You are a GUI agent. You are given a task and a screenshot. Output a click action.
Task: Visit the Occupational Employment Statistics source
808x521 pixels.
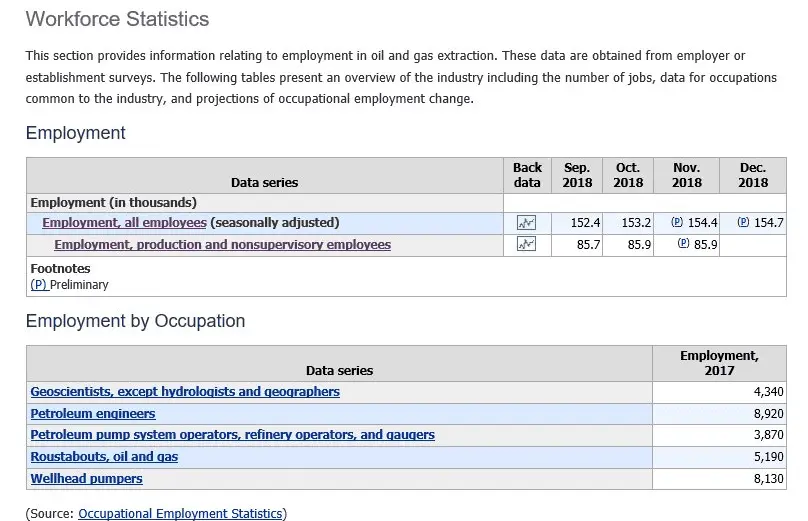click(180, 514)
